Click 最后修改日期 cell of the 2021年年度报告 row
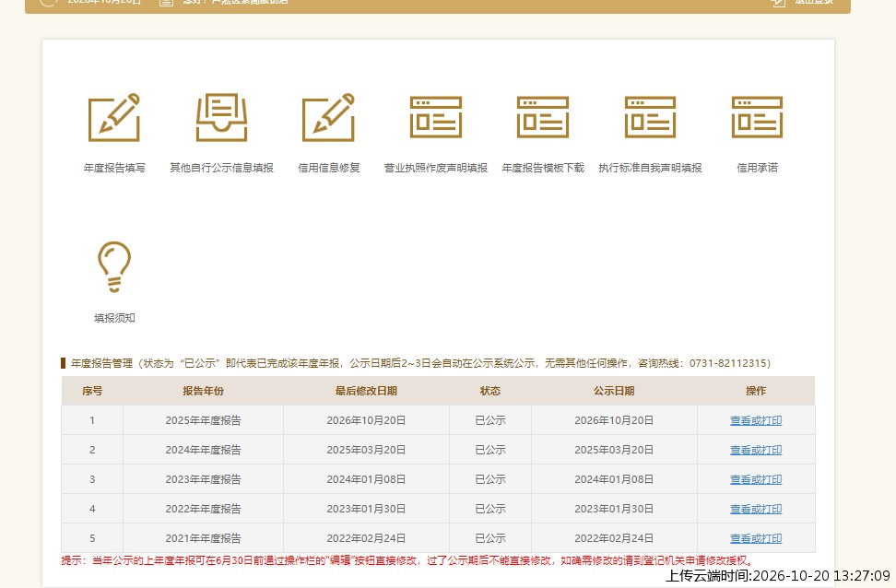This screenshot has width=896, height=588. click(x=366, y=538)
